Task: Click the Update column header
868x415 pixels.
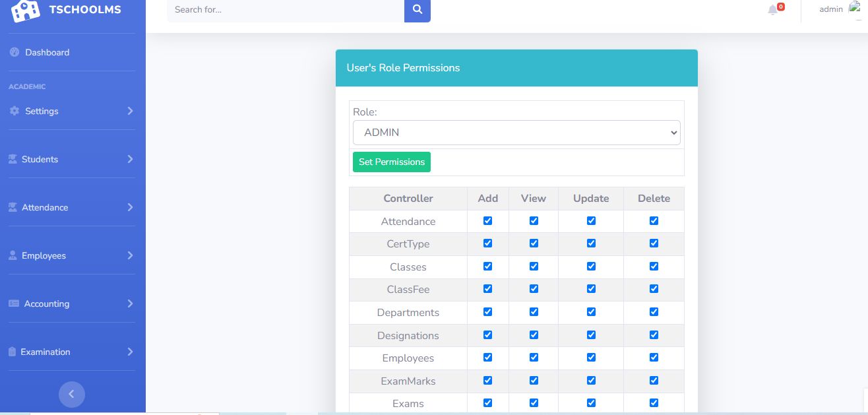Action: coord(591,199)
